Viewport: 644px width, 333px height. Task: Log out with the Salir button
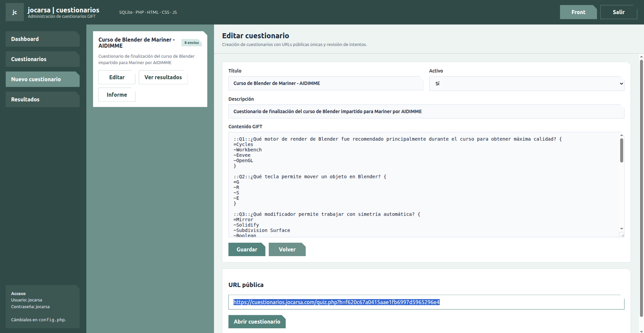click(618, 12)
